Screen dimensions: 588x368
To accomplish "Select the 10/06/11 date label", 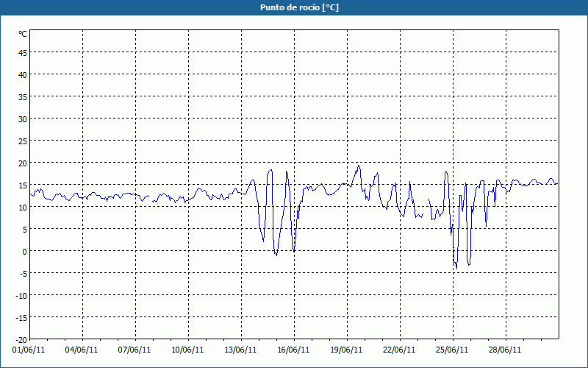I will [x=187, y=350].
